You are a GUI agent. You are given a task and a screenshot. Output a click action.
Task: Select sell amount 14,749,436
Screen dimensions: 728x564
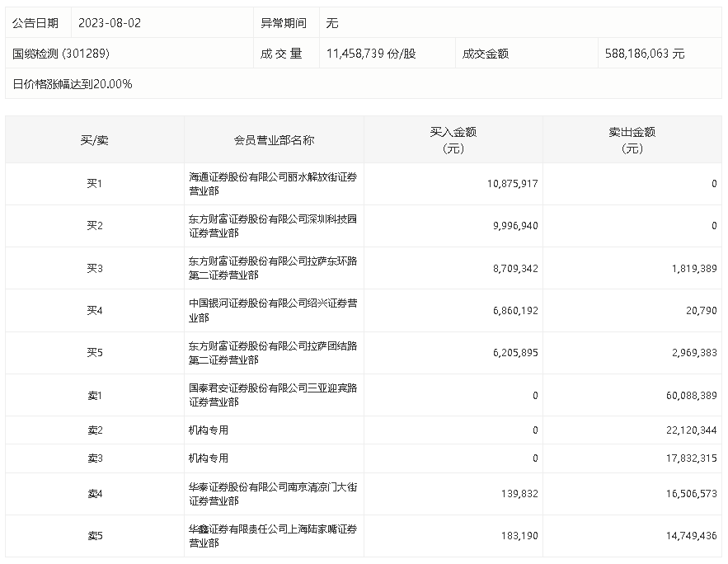(692, 536)
